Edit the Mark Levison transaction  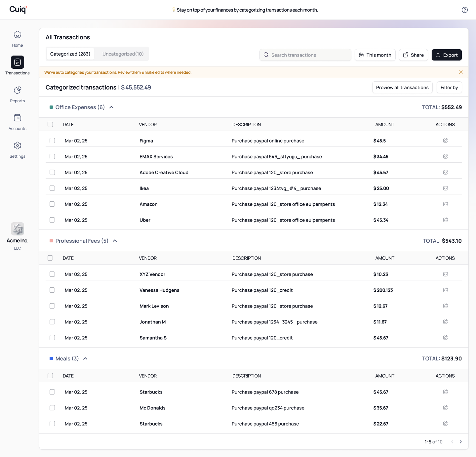click(x=446, y=306)
